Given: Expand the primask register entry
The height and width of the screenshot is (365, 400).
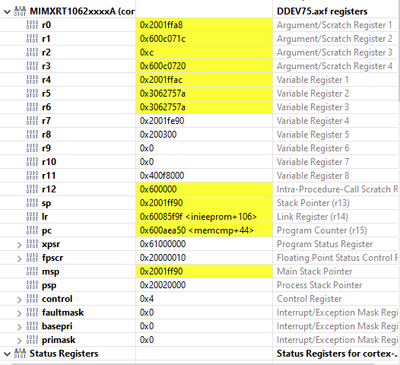Looking at the screenshot, I should coord(19,340).
